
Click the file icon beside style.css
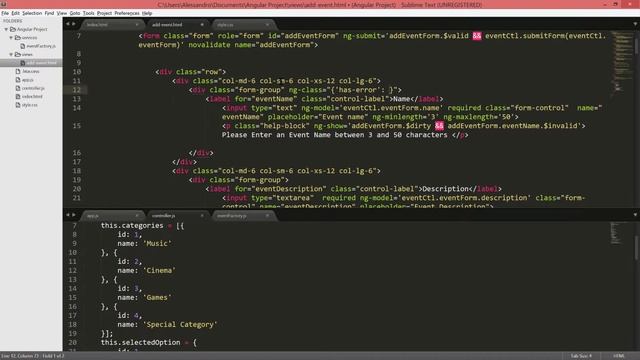tap(18, 105)
